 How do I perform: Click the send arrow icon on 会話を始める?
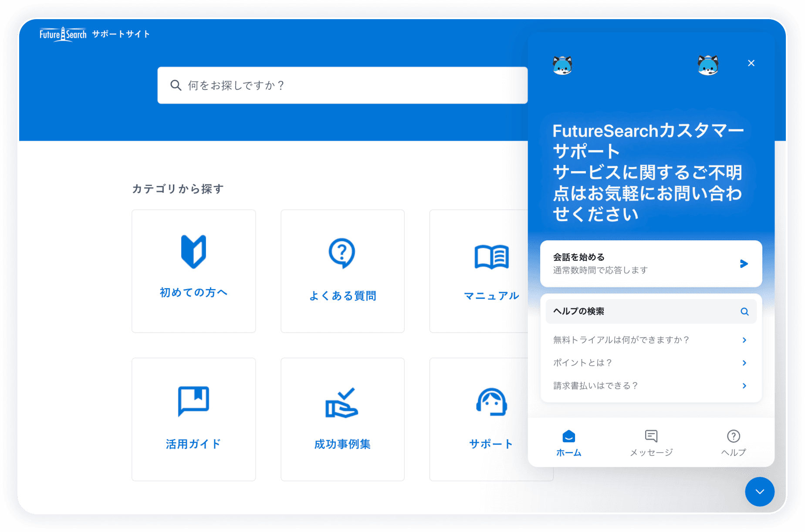[x=744, y=264]
